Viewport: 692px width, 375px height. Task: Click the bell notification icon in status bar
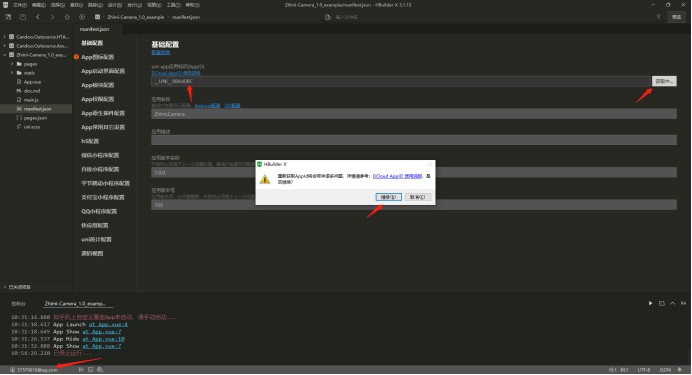click(x=680, y=370)
